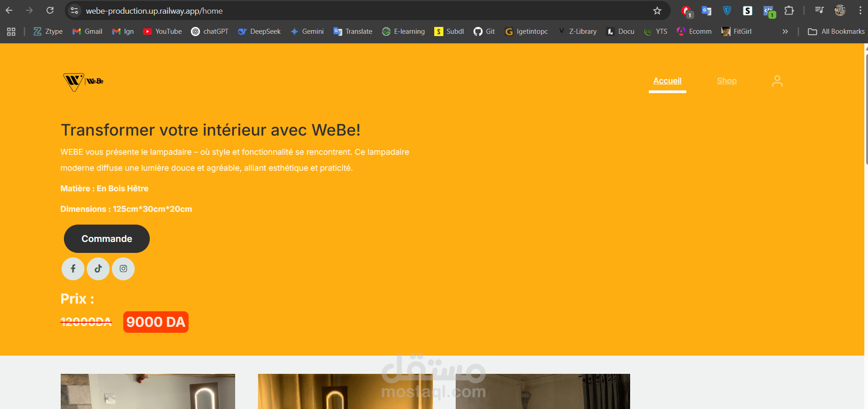This screenshot has height=409, width=868.
Task: Open the All Bookmarks folder
Action: pyautogui.click(x=836, y=31)
